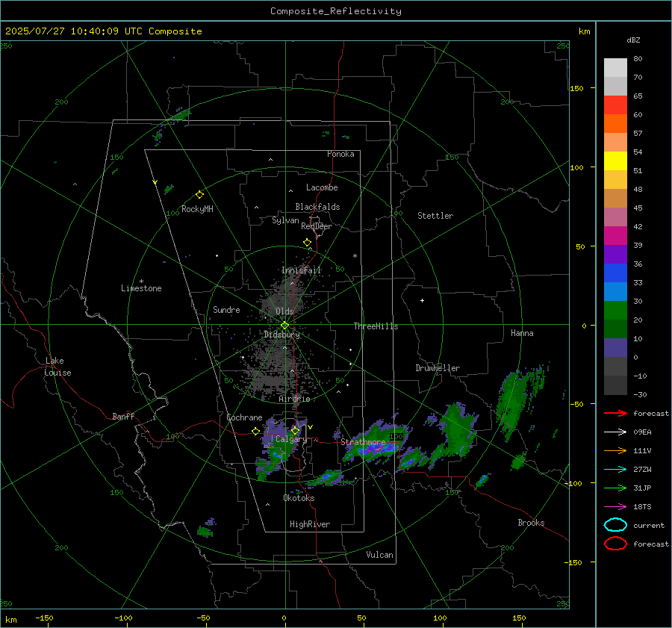
Task: Pick the green swatch between 30 and 20 dBZ
Action: tap(615, 311)
